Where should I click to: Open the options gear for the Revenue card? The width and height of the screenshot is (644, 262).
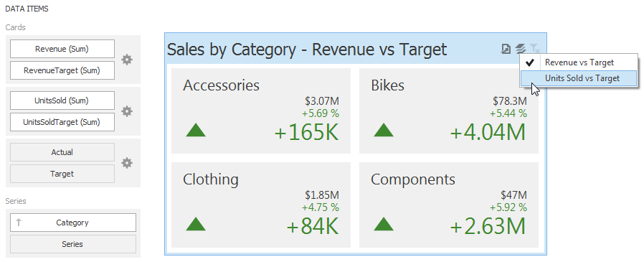(x=127, y=60)
